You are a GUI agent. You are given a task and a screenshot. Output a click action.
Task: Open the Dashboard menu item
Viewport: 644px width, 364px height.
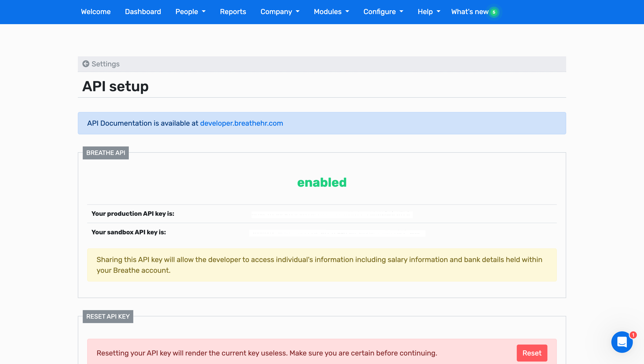point(143,12)
